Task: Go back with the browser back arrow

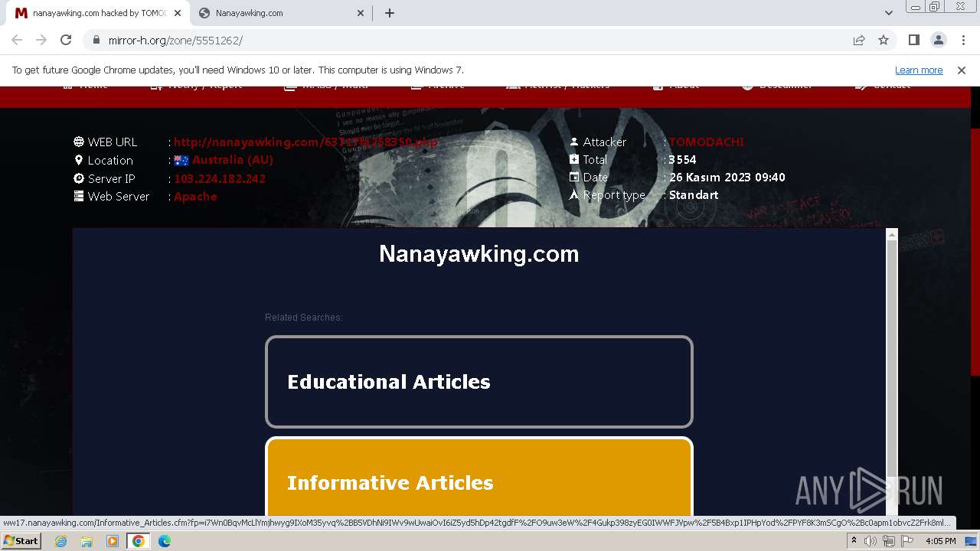Action: 17,40
